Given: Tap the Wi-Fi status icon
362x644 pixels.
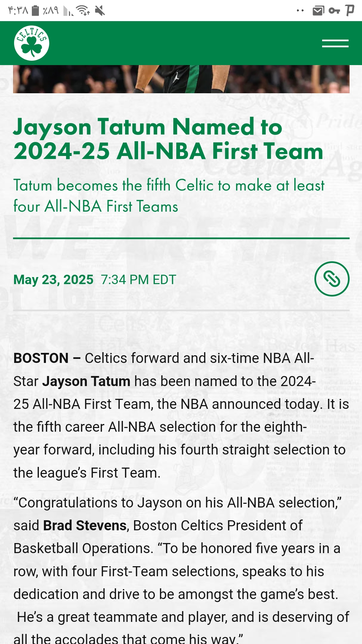Looking at the screenshot, I should click(83, 11).
